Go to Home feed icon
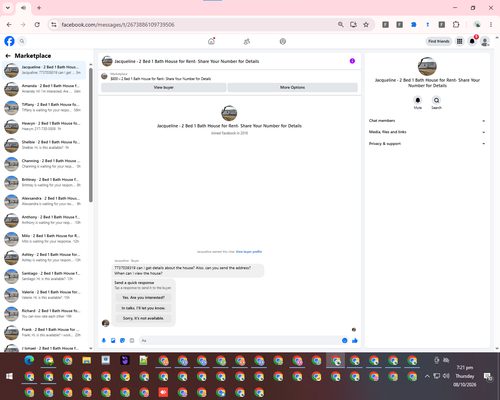500x400 pixels. click(x=211, y=41)
